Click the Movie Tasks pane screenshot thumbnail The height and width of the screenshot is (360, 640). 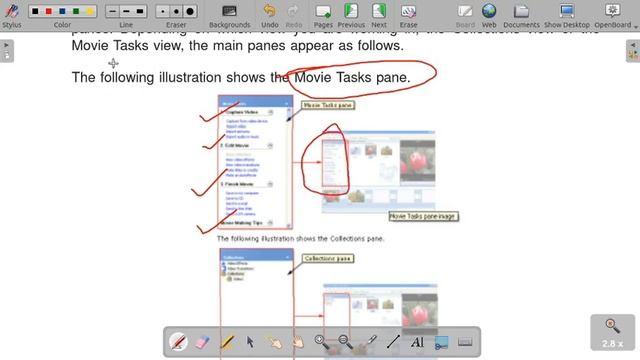click(378, 172)
